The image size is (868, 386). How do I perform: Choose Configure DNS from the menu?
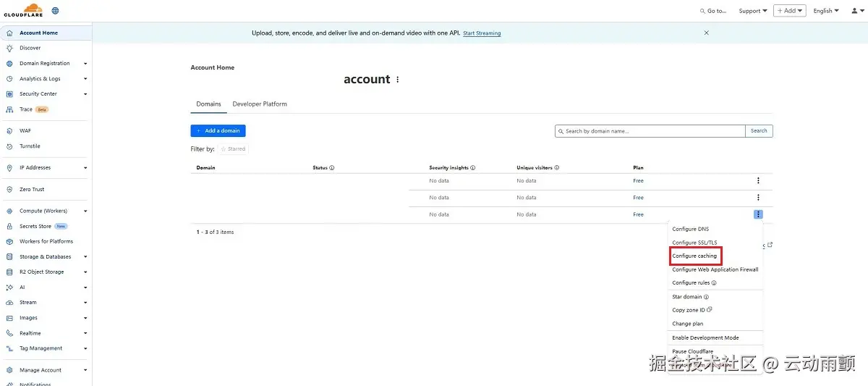pyautogui.click(x=691, y=229)
